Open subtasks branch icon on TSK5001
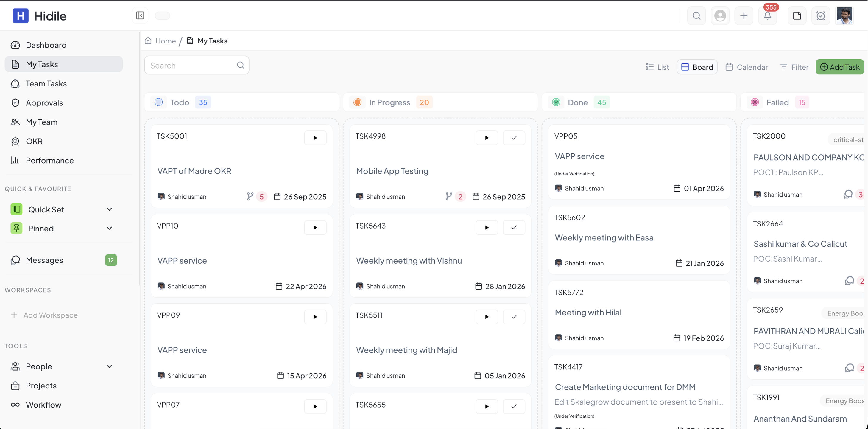The width and height of the screenshot is (868, 429). point(250,196)
